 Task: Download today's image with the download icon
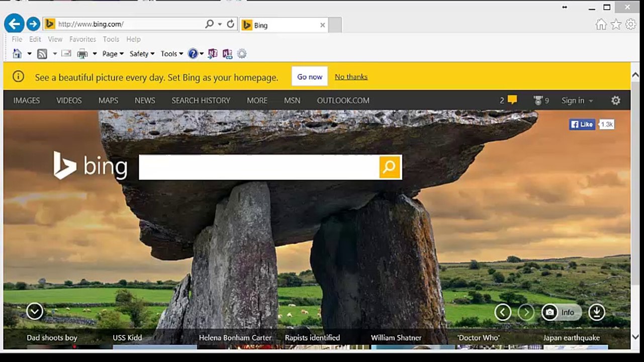click(597, 313)
